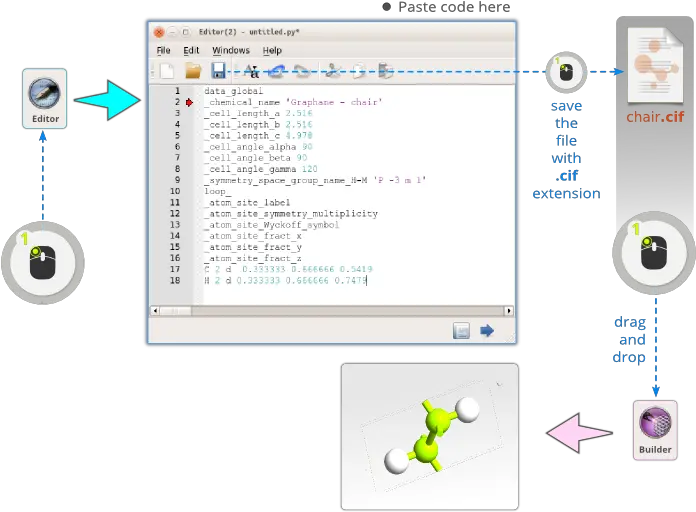This screenshot has width=696, height=512.
Task: Open the Edit menu
Action: [x=191, y=50]
